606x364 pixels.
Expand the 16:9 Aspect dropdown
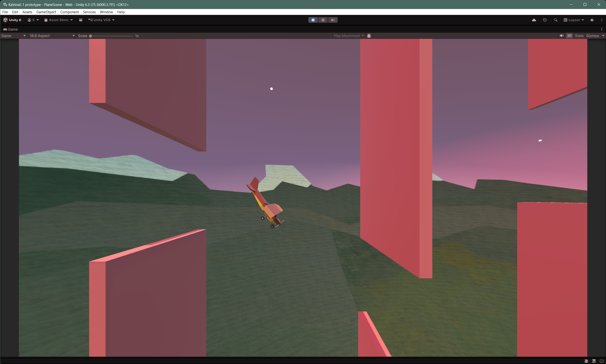coord(52,36)
